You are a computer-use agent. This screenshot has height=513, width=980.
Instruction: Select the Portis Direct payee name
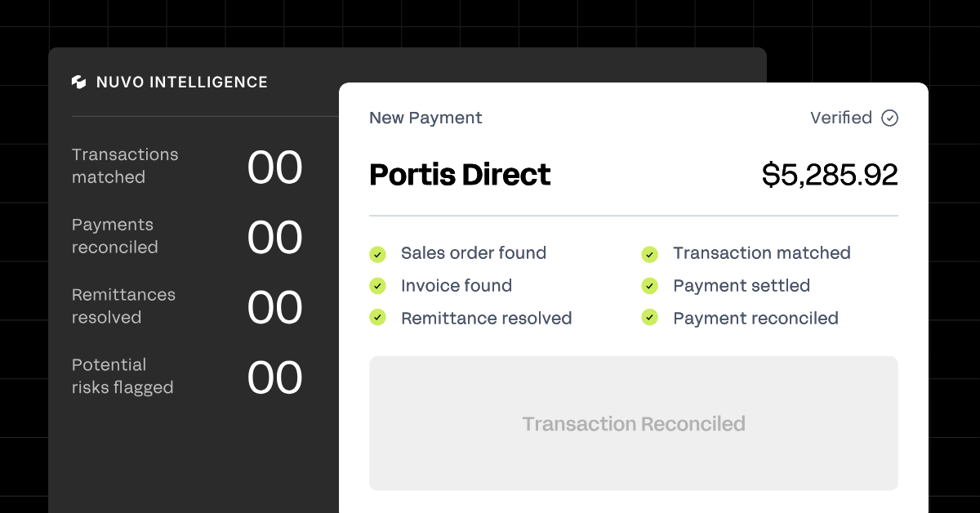pos(460,175)
